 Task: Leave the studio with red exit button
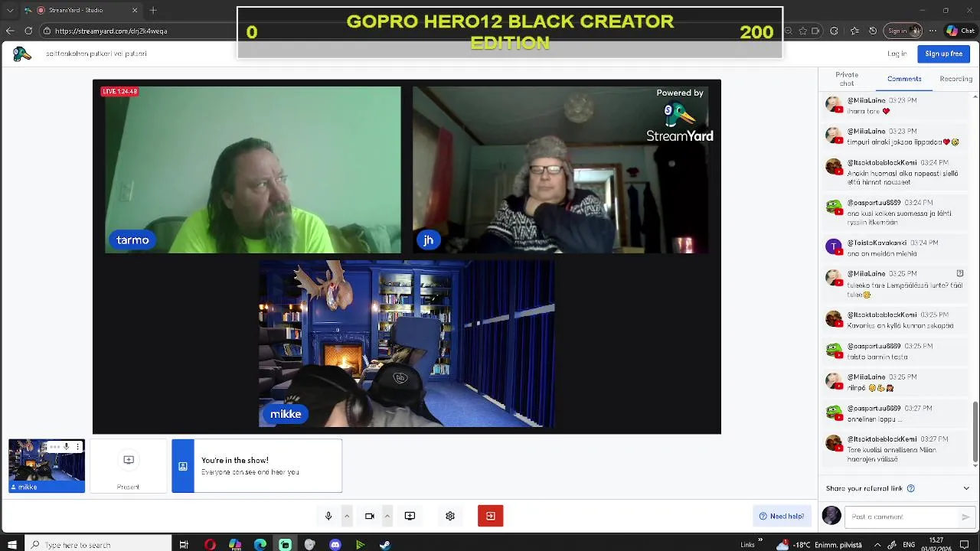click(491, 516)
